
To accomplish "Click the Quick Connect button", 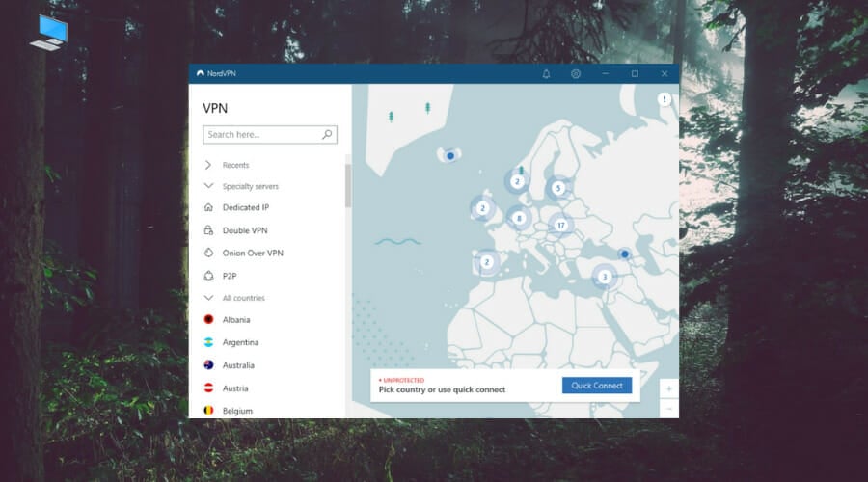I will [x=597, y=386].
